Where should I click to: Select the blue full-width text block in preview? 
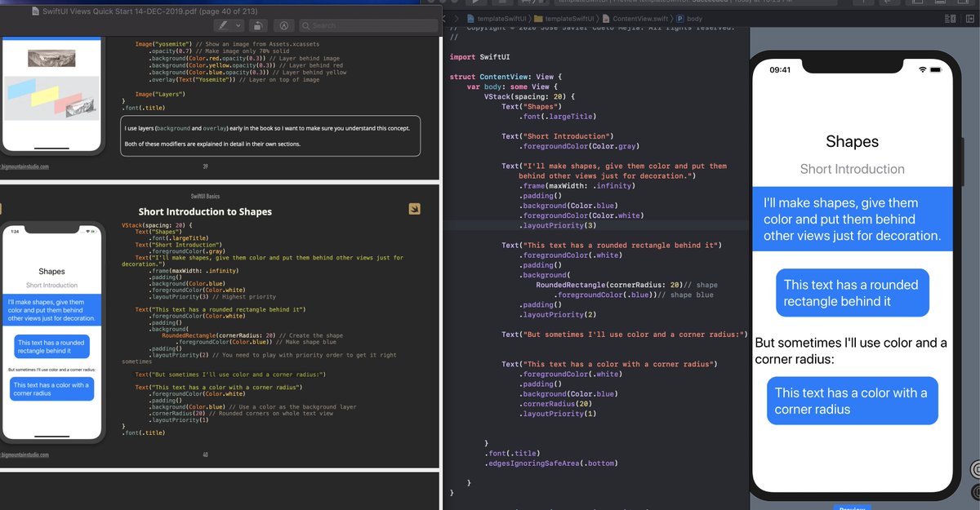point(852,219)
